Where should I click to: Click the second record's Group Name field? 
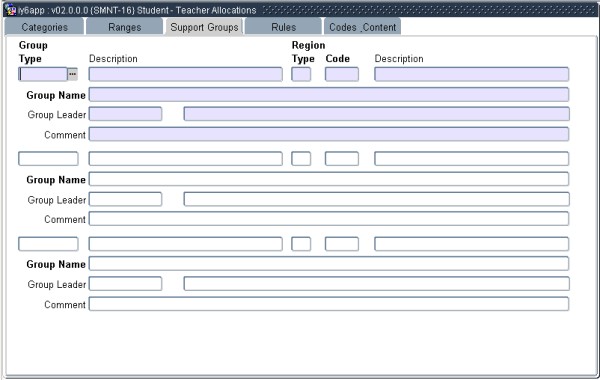coord(329,179)
